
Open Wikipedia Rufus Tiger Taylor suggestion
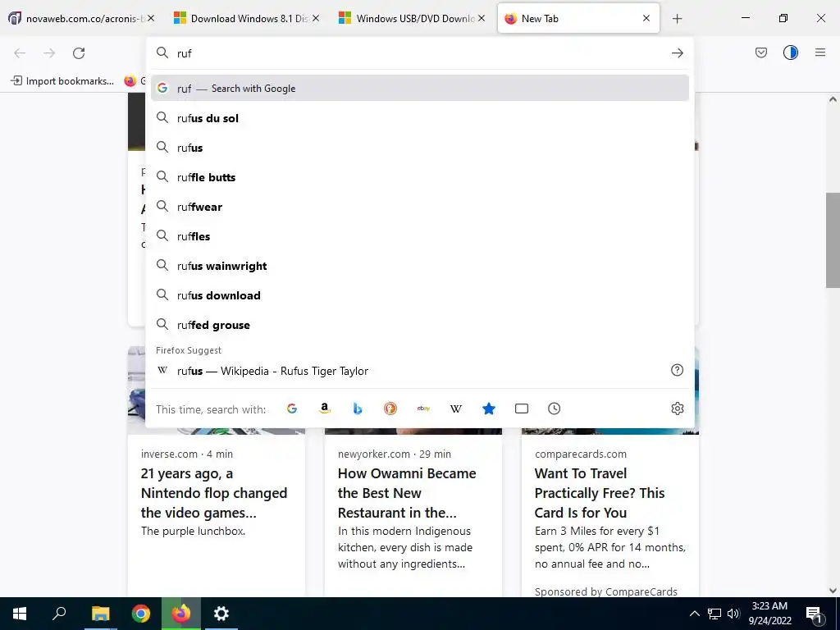tap(419, 371)
